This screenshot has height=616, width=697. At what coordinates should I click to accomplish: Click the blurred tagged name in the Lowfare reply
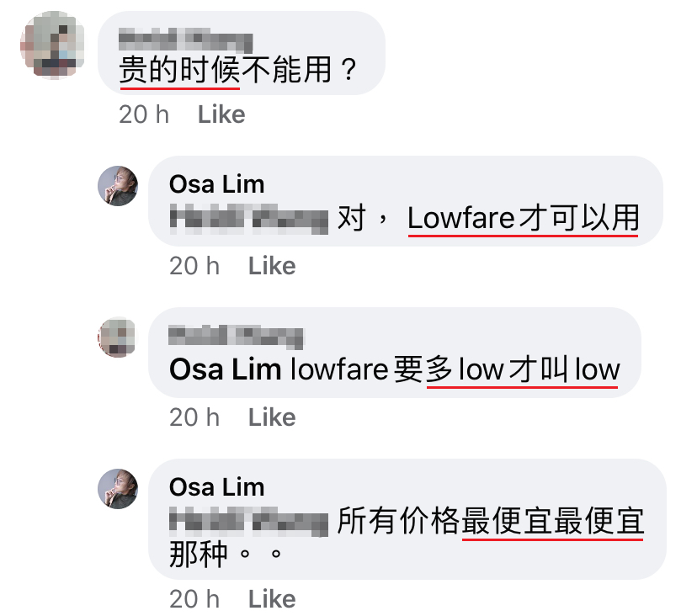tap(249, 219)
